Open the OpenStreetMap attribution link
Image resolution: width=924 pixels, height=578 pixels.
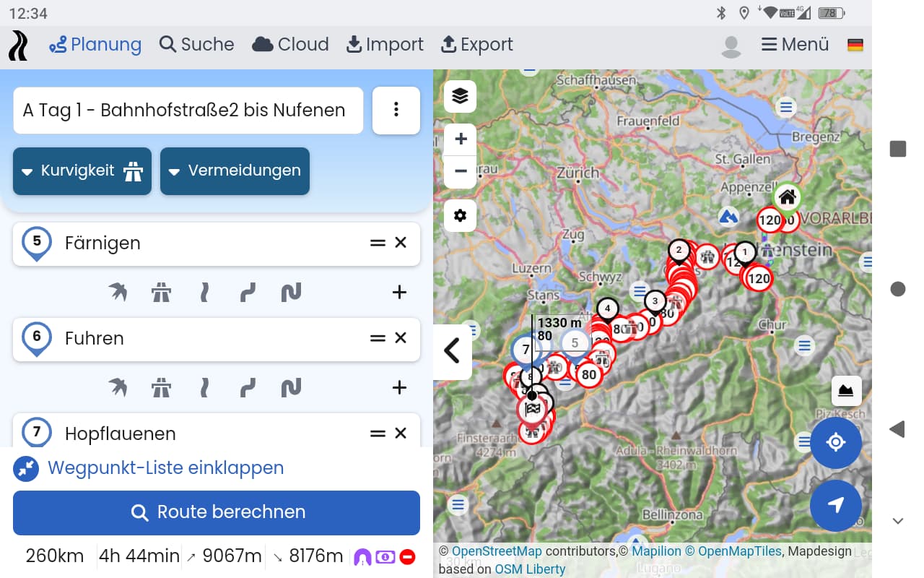point(496,551)
